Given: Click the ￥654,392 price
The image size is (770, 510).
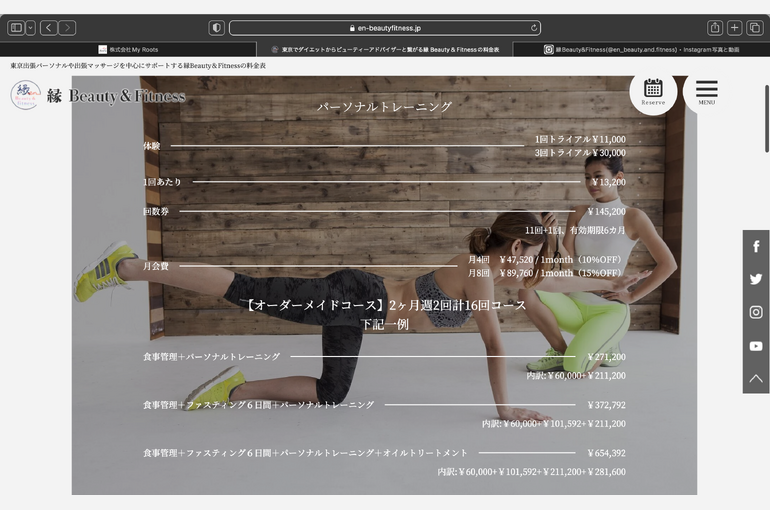Looking at the screenshot, I should 606,453.
